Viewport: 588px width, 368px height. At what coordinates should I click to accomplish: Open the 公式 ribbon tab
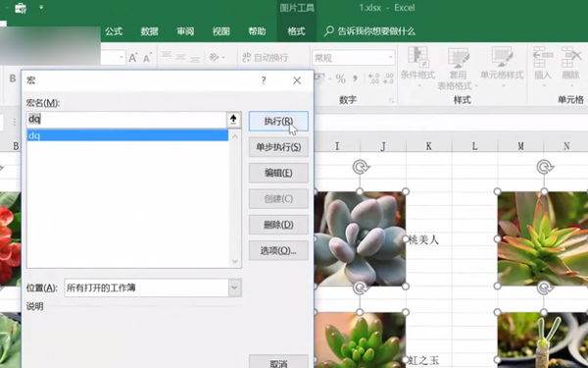coord(114,31)
